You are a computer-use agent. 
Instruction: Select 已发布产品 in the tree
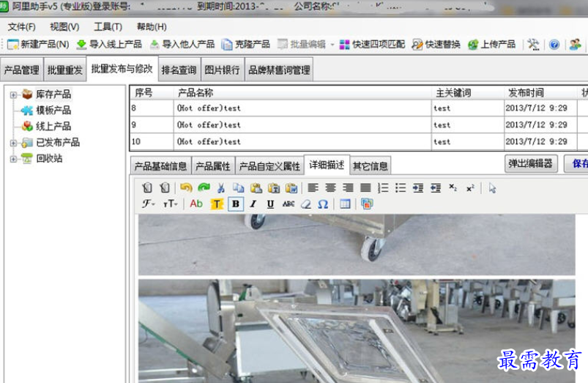point(58,143)
